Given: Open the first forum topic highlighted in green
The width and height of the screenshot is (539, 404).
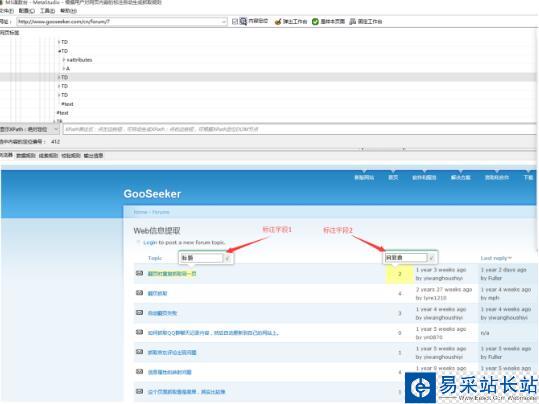Looking at the screenshot, I should (172, 274).
